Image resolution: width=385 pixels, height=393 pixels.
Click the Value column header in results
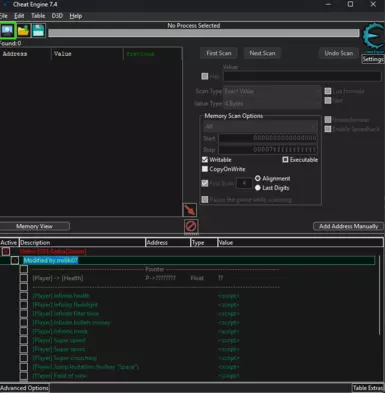tap(87, 54)
